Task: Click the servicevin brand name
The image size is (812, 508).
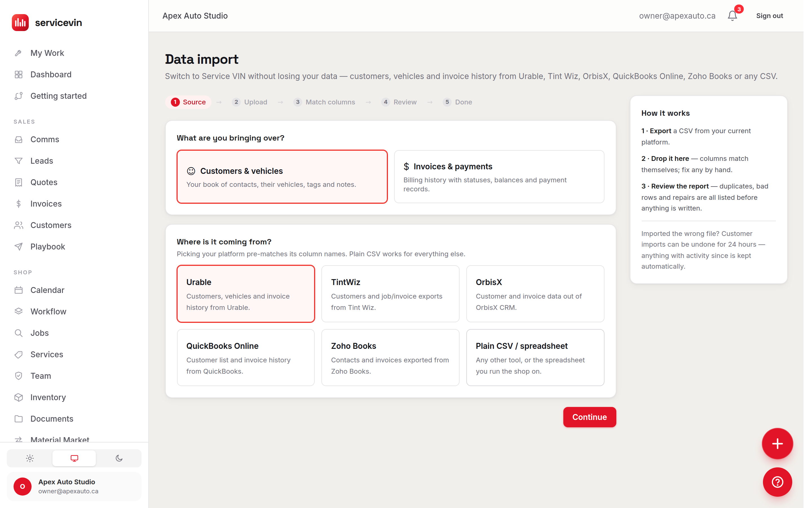Action: (58, 23)
